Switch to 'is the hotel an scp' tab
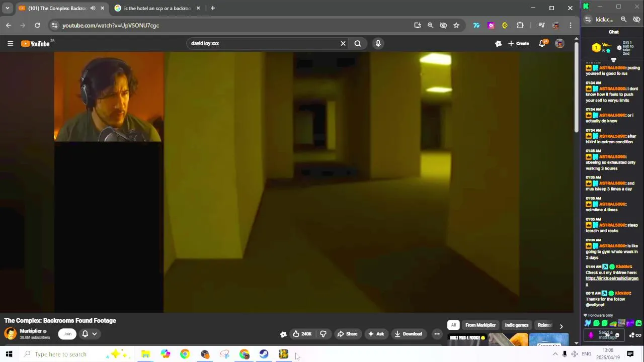Image resolution: width=644 pixels, height=362 pixels. (x=157, y=8)
